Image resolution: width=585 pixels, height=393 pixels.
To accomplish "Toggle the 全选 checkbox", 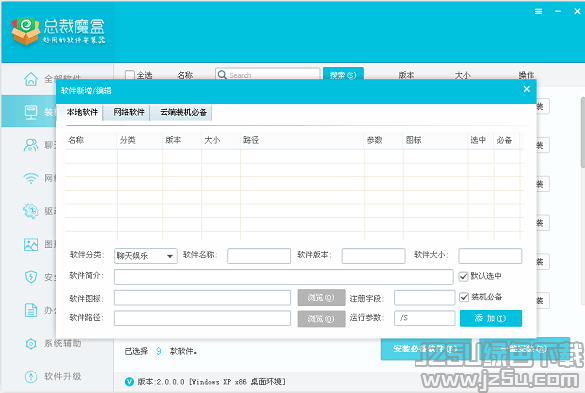I will click(x=130, y=75).
